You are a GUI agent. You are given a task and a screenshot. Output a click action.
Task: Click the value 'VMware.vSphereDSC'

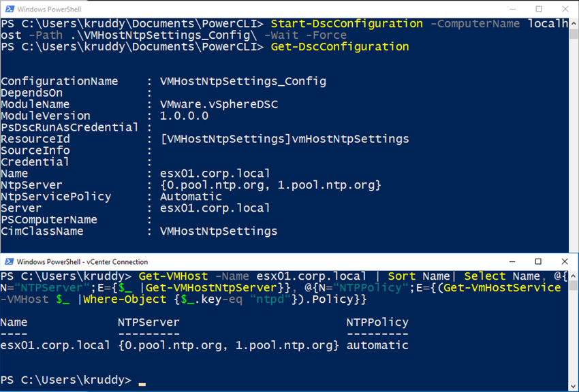219,104
